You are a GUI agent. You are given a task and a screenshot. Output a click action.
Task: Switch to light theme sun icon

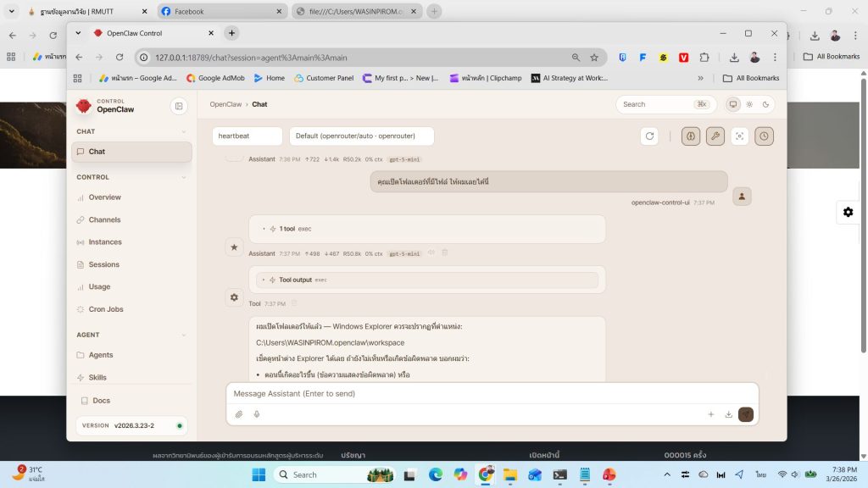pos(748,104)
